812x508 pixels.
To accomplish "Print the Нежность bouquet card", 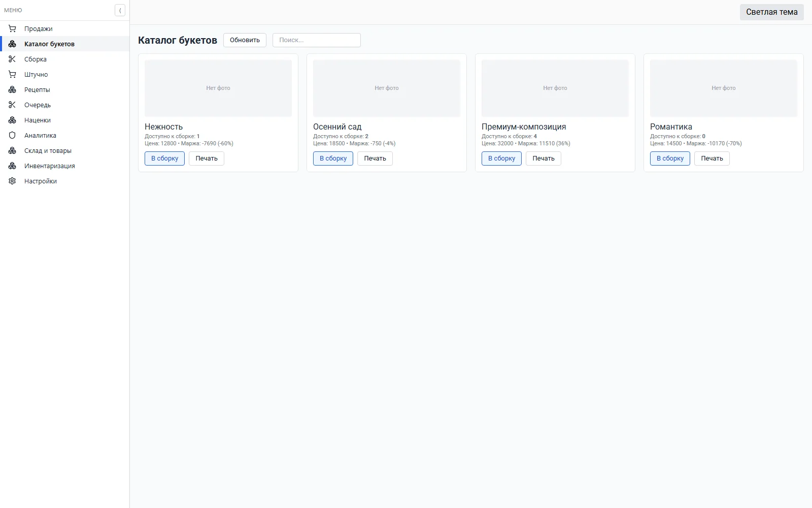I will click(207, 158).
